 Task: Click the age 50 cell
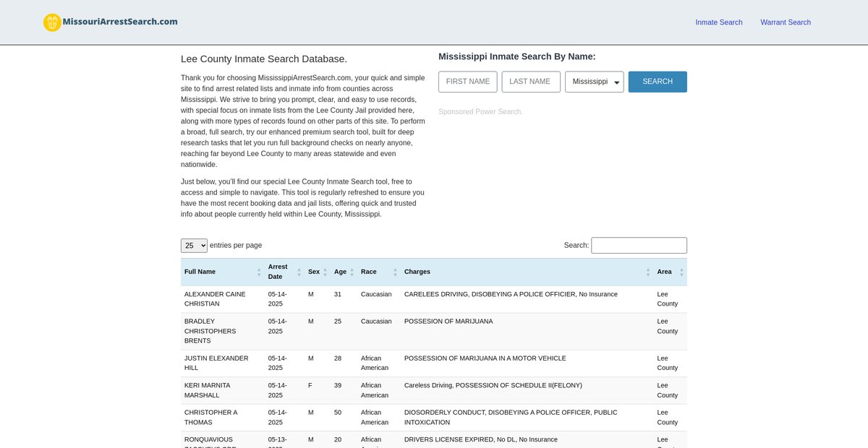[x=344, y=417]
